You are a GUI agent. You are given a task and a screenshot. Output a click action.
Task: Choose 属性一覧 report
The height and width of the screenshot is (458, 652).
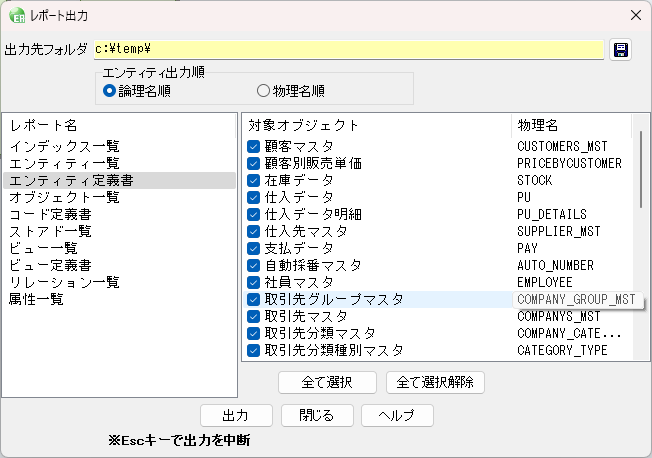(119, 300)
